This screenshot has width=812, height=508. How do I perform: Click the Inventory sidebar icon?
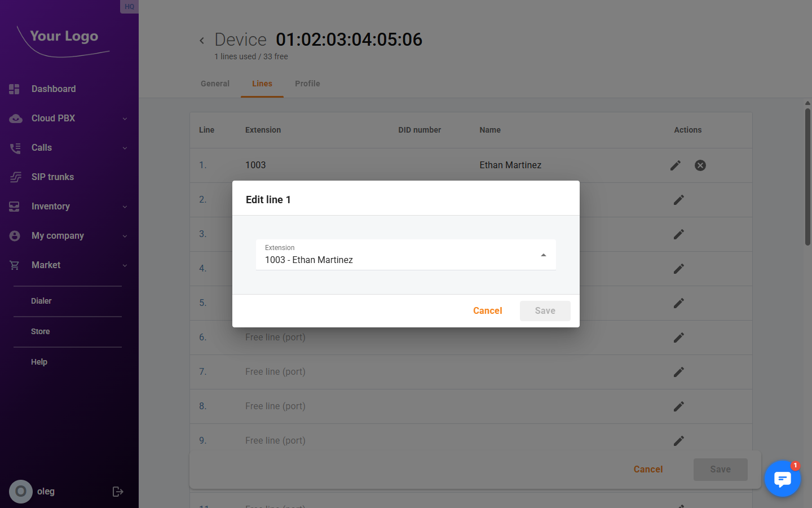pos(14,206)
